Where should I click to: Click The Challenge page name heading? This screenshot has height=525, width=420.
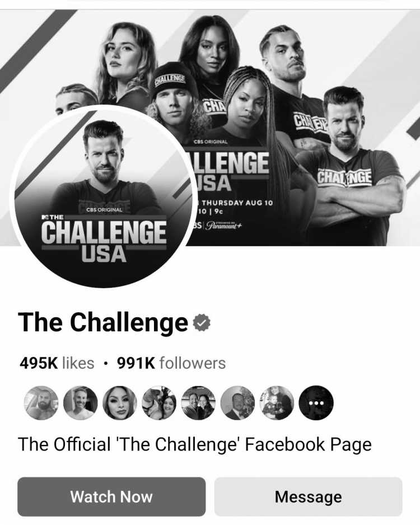pos(103,322)
